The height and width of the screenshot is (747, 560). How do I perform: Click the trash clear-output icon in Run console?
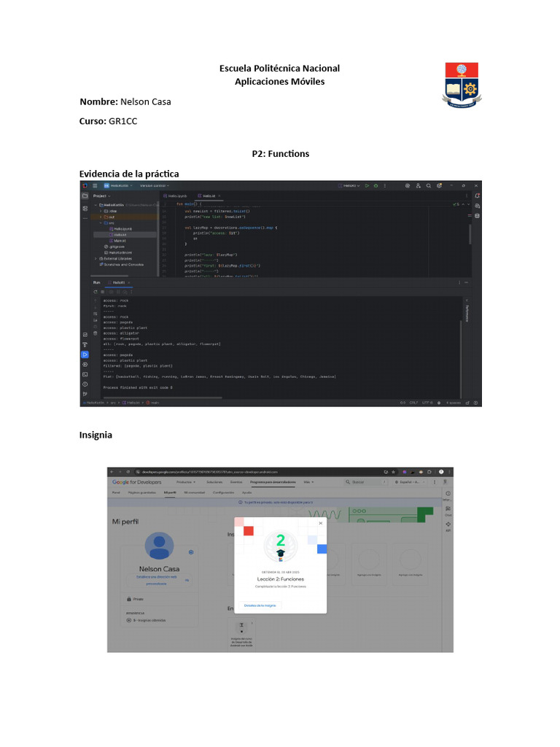[x=96, y=333]
